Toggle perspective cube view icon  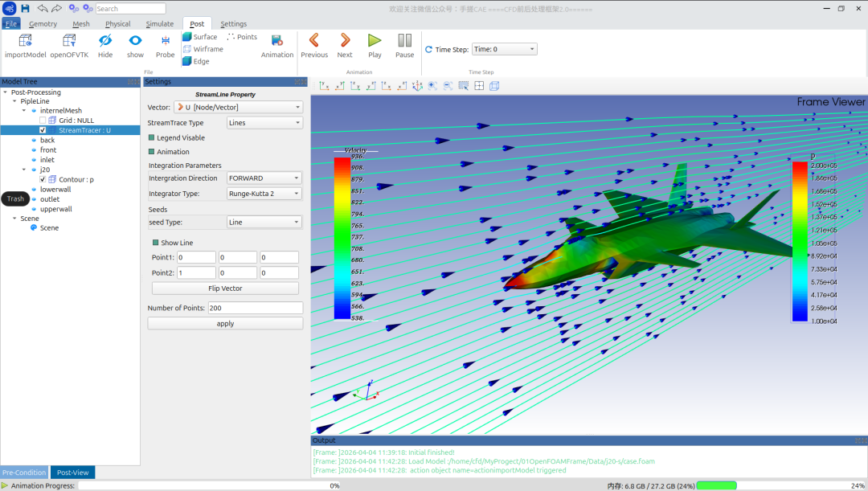tap(494, 86)
